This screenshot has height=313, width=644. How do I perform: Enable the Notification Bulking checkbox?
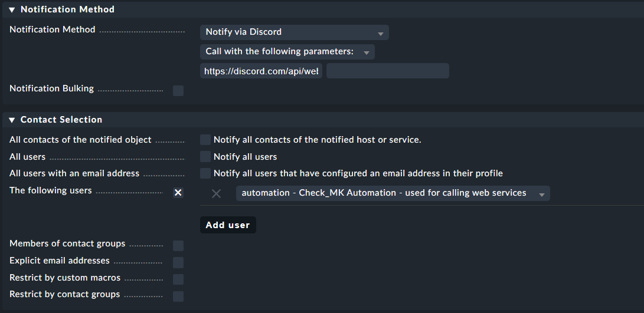pyautogui.click(x=178, y=91)
